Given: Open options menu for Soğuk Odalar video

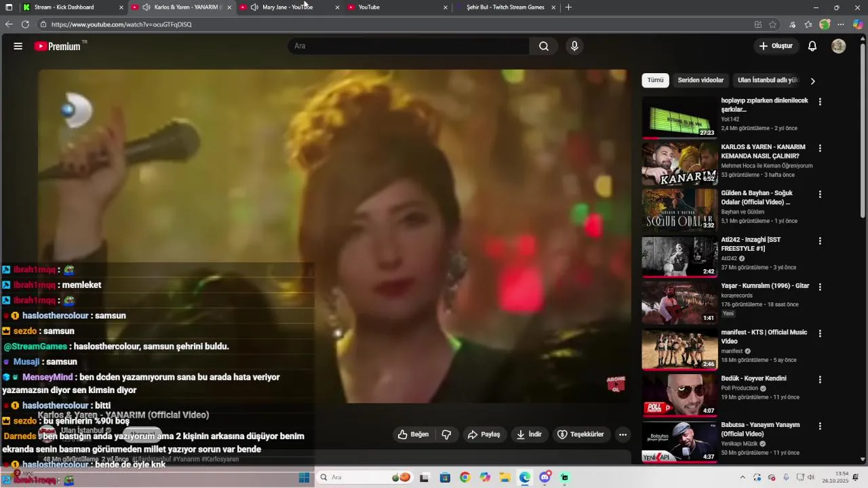Looking at the screenshot, I should point(820,194).
